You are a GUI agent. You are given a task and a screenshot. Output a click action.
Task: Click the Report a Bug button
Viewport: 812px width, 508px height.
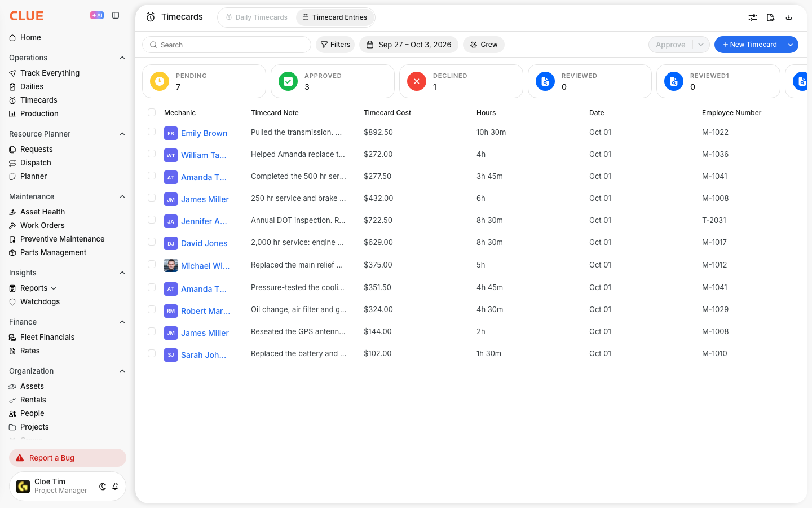(x=68, y=458)
